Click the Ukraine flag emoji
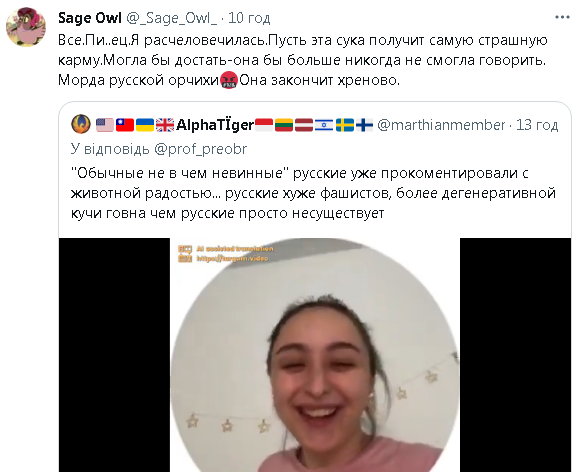This screenshot has width=587, height=472. 145,125
